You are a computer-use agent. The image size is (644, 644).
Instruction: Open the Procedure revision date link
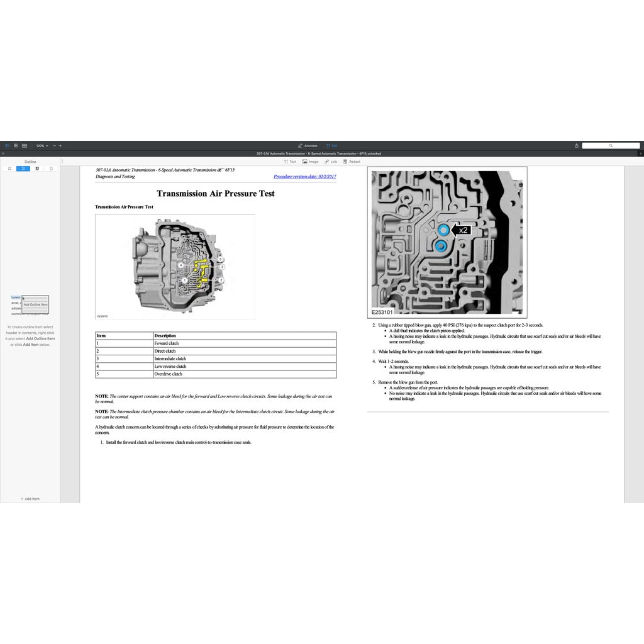click(304, 177)
